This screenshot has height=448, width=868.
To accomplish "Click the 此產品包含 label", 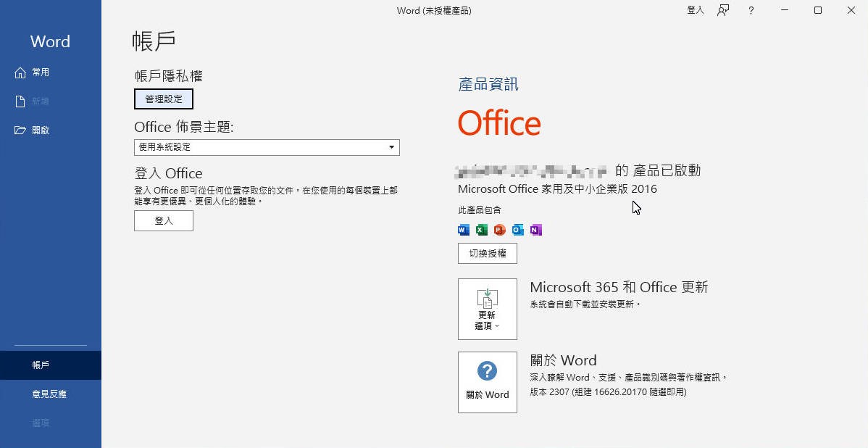I will (x=480, y=210).
